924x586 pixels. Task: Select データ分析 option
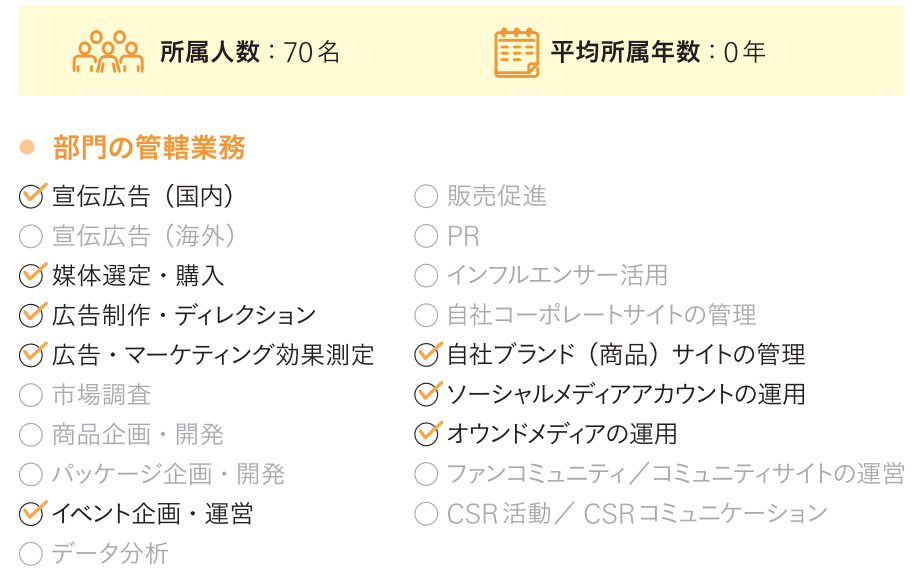(31, 554)
